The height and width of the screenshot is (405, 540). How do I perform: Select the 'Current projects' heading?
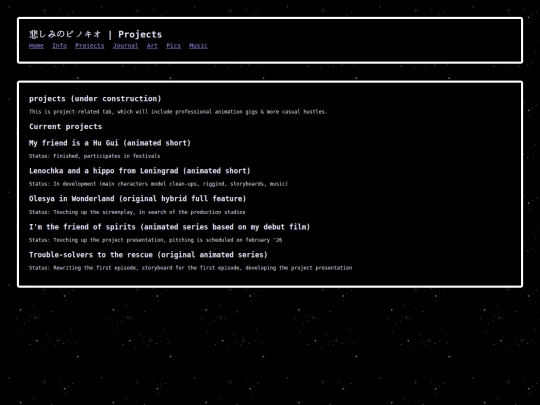point(65,126)
